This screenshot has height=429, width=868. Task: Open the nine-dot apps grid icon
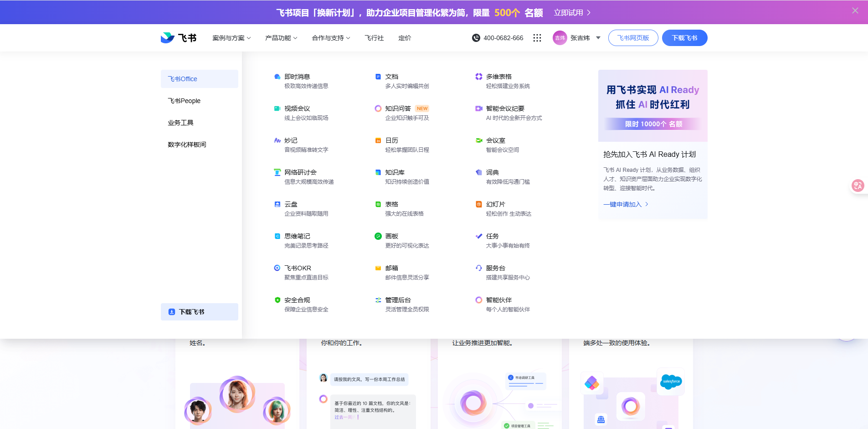(x=537, y=38)
